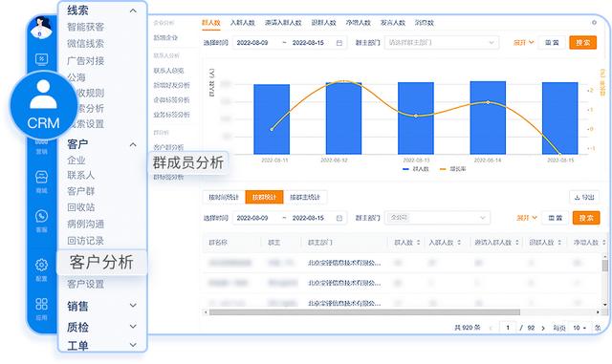The width and height of the screenshot is (612, 364).
Task: Select the 按群主统计 segment
Action: [x=305, y=197]
